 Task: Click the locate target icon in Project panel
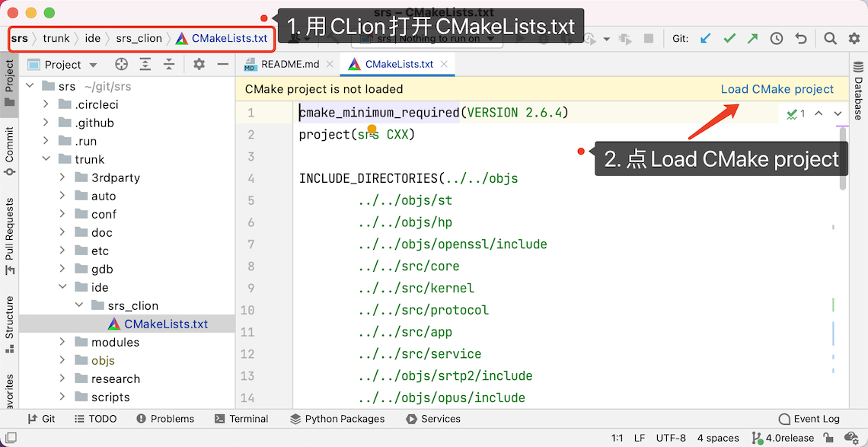(121, 65)
